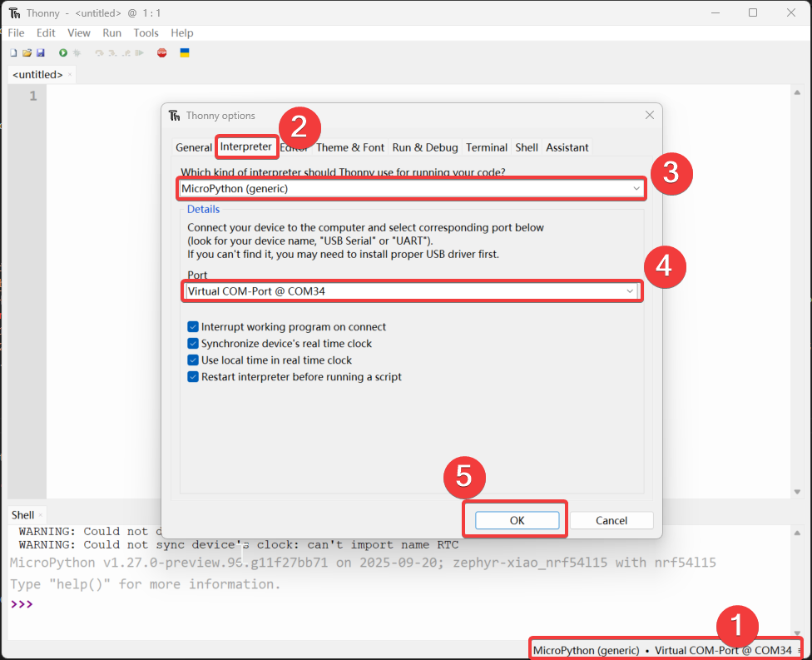Click line number 1 in the editor gutter

coord(33,96)
